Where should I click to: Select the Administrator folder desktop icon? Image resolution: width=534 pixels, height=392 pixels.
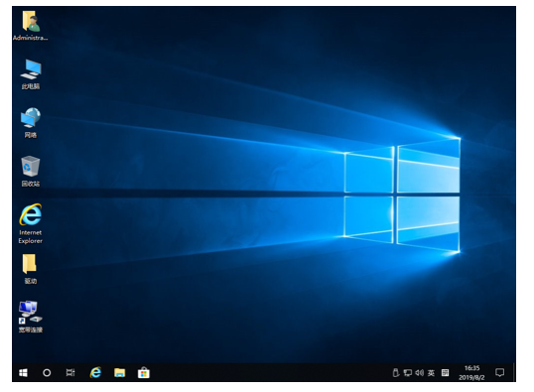(x=31, y=26)
